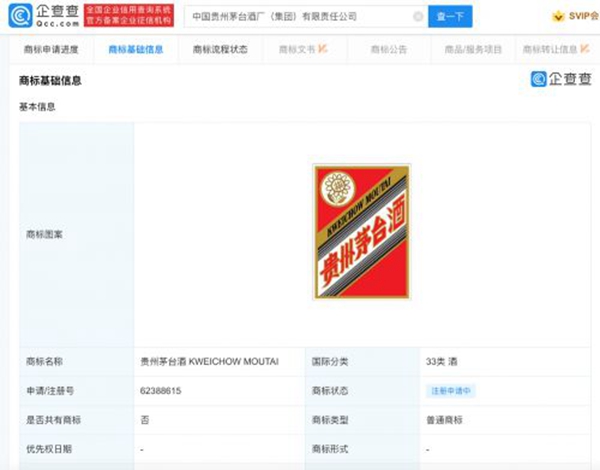Go to the 商标公告 tab

click(388, 49)
